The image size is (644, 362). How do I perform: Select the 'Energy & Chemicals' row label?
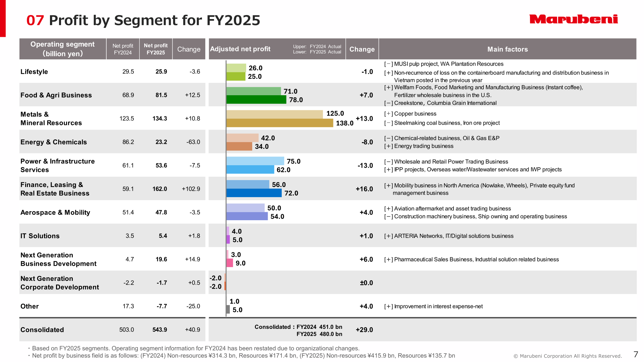coord(54,142)
